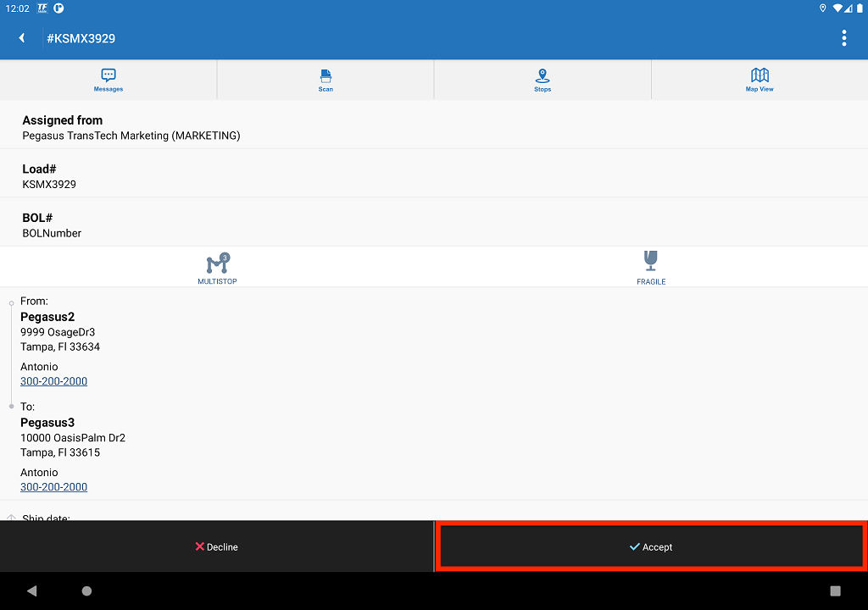The height and width of the screenshot is (610, 868).
Task: Select the BOLNumber value
Action: pyautogui.click(x=52, y=233)
